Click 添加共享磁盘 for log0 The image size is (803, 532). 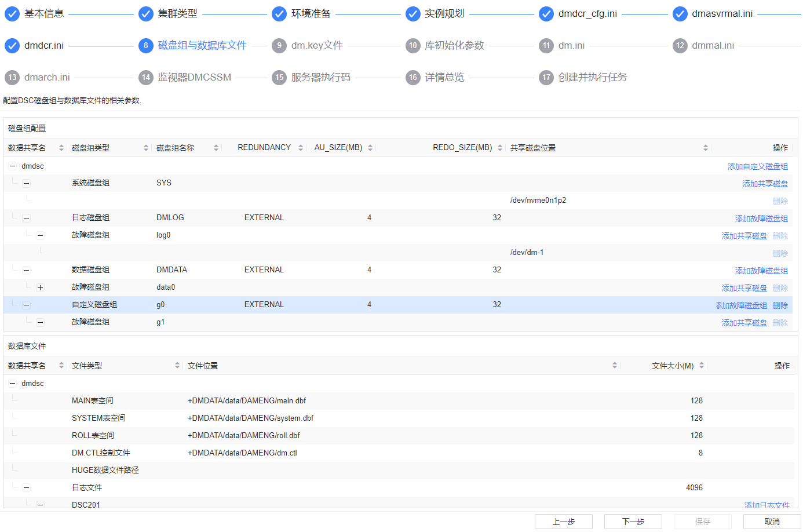click(x=744, y=236)
